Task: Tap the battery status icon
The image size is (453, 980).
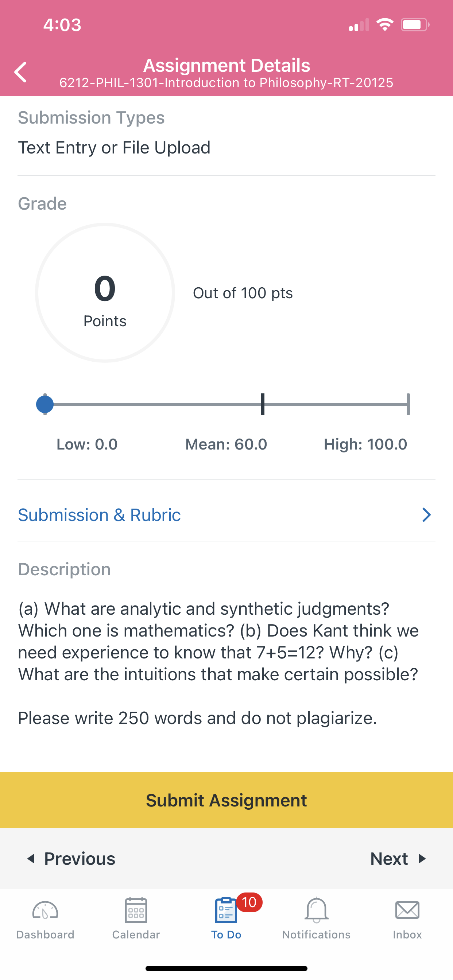Action: coord(415,25)
